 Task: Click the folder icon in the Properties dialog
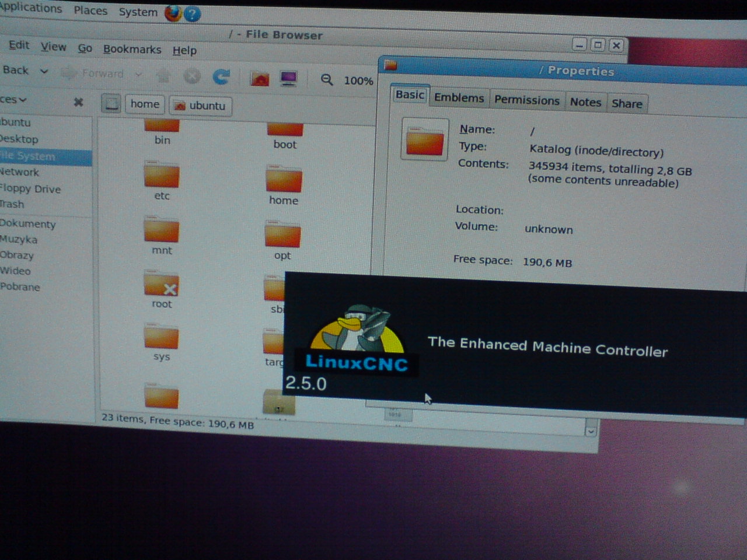click(425, 139)
